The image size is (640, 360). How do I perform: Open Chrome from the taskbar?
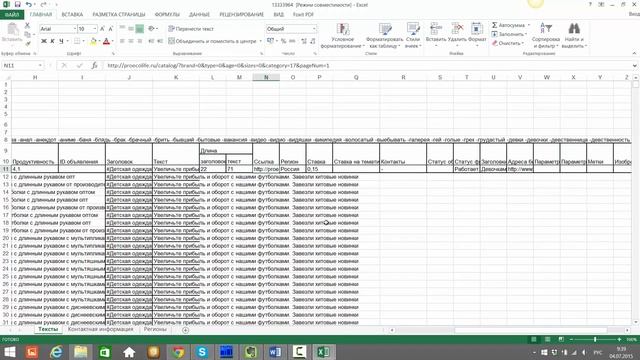click(178, 352)
